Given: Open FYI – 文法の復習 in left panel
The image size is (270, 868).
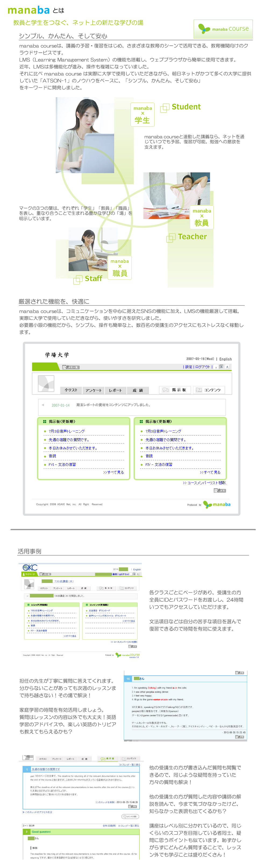Looking at the screenshot, I should [62, 465].
